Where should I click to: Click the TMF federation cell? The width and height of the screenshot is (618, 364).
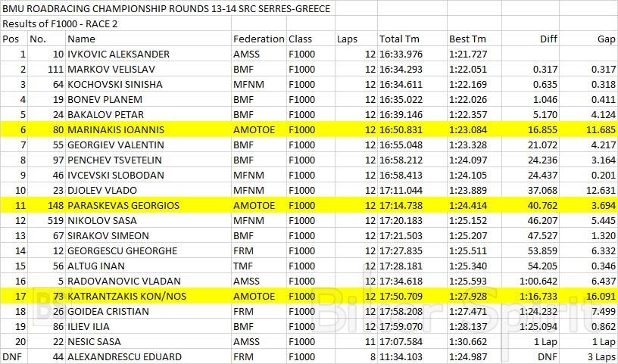[245, 266]
